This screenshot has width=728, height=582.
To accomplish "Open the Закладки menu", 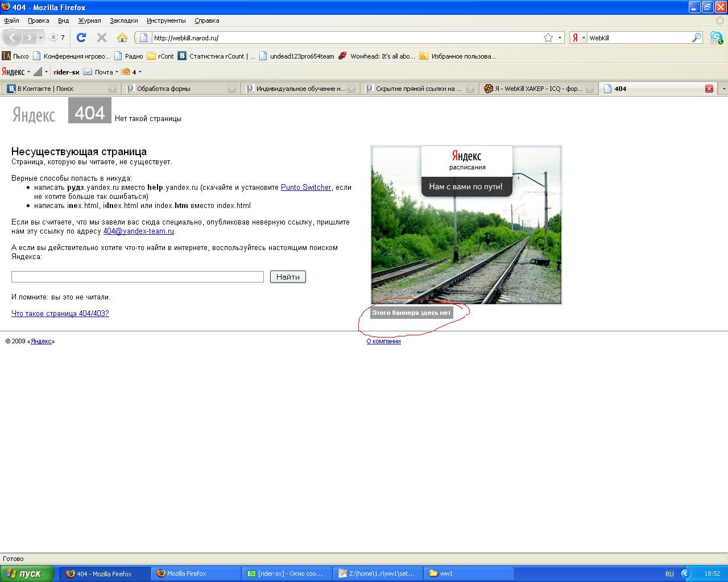I will pyautogui.click(x=123, y=20).
